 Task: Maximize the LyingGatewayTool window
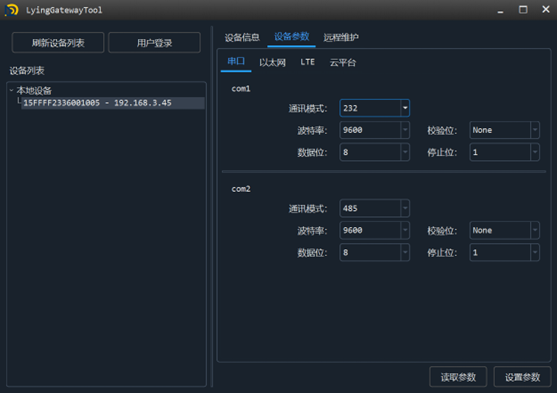tap(523, 10)
